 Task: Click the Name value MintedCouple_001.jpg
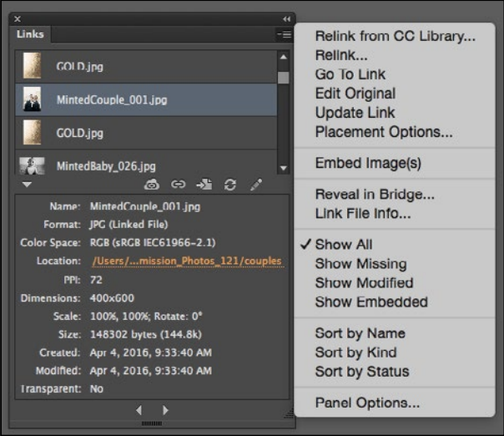(145, 206)
